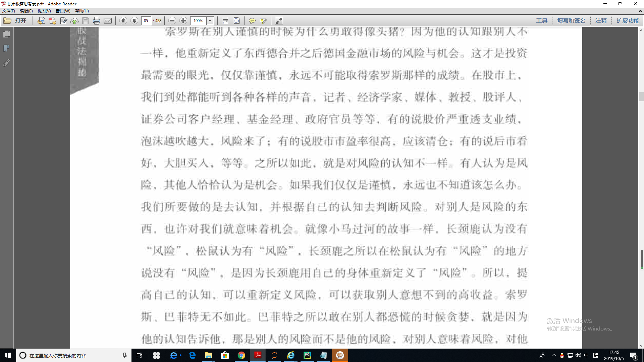The width and height of the screenshot is (644, 362).
Task: Open PyCharm from the taskbar
Action: tap(307, 355)
